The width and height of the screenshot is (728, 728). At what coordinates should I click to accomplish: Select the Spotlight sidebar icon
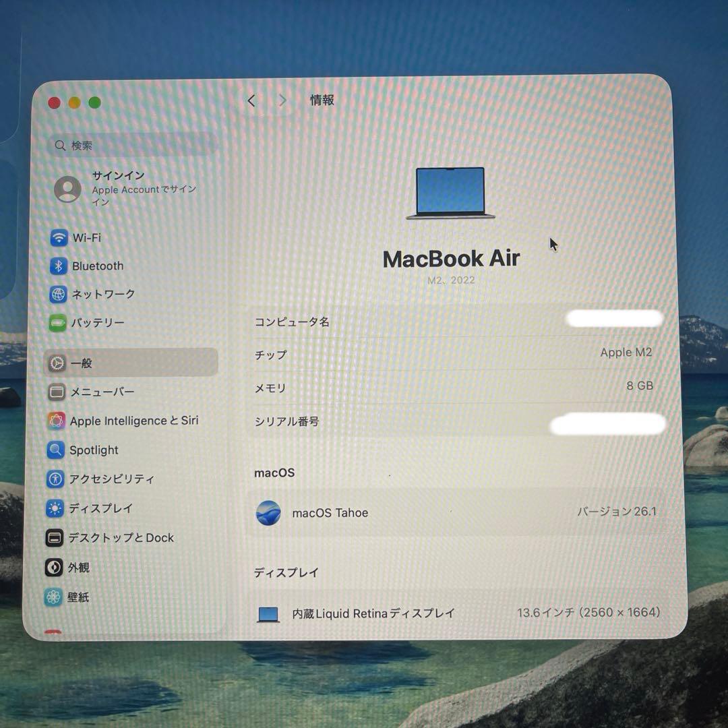(94, 450)
